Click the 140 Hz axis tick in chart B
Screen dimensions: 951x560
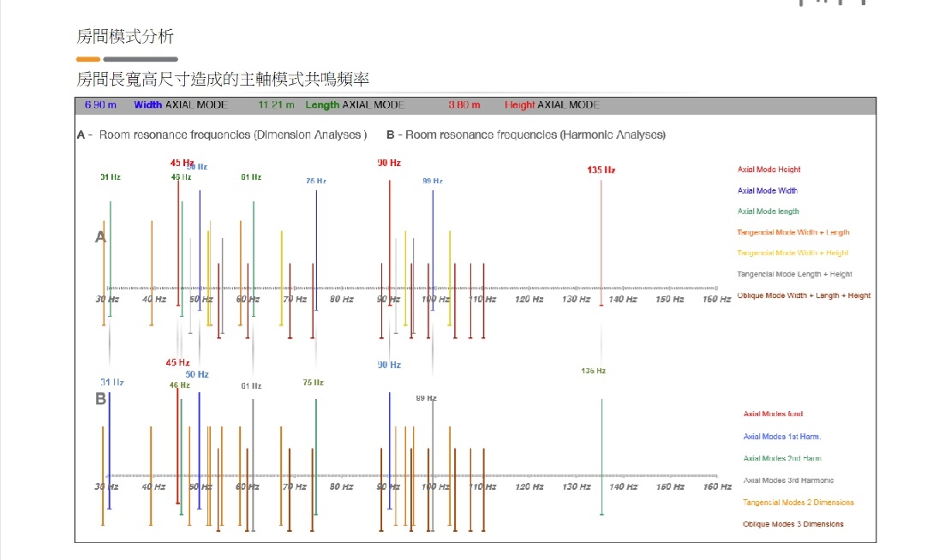pos(623,486)
